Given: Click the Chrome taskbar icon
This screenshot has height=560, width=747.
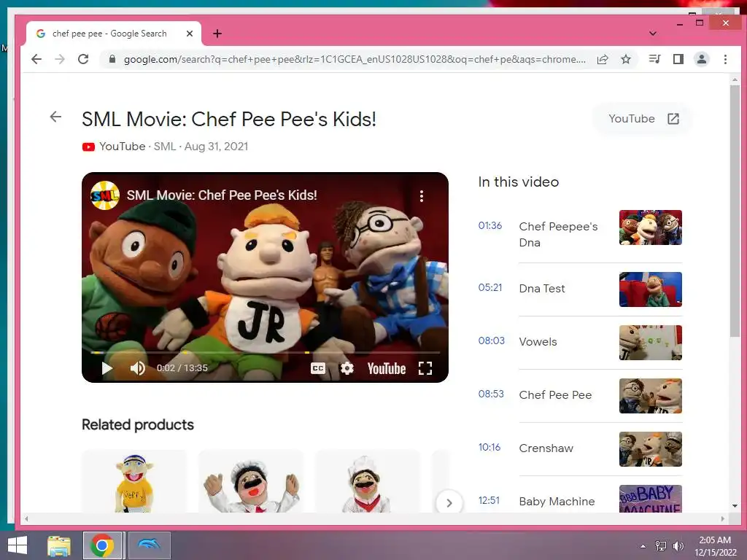Looking at the screenshot, I should click(102, 545).
